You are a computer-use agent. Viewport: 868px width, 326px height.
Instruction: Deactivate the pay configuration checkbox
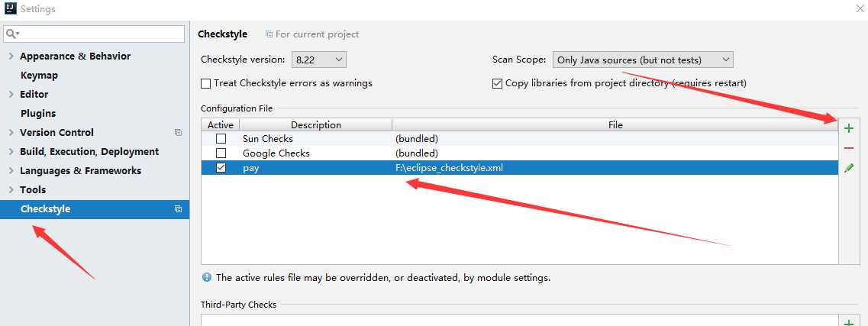[x=221, y=168]
